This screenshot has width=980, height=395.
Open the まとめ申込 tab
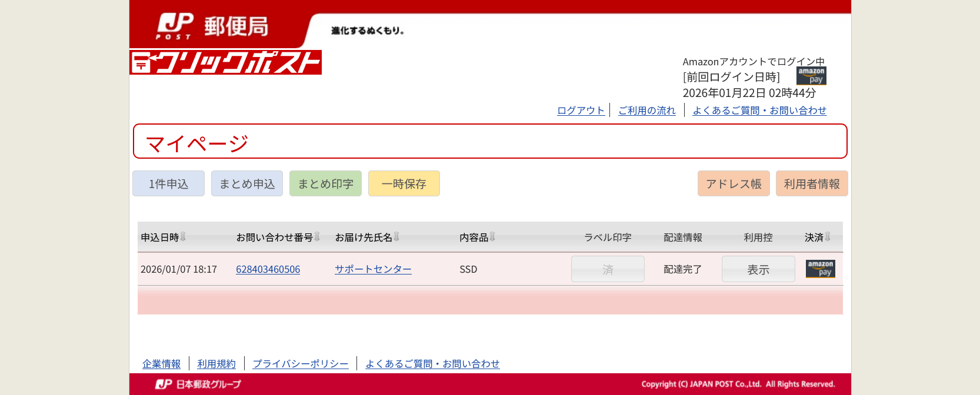point(247,183)
